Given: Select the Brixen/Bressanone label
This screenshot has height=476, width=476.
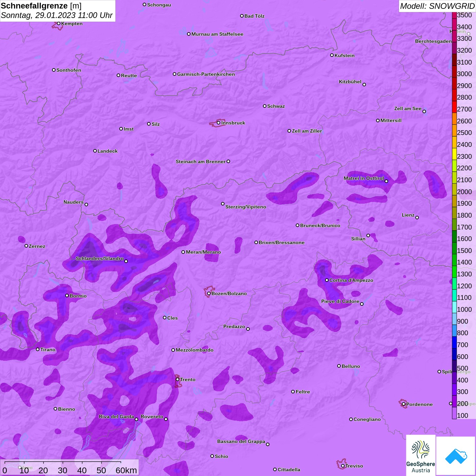Looking at the screenshot, I should (282, 242).
